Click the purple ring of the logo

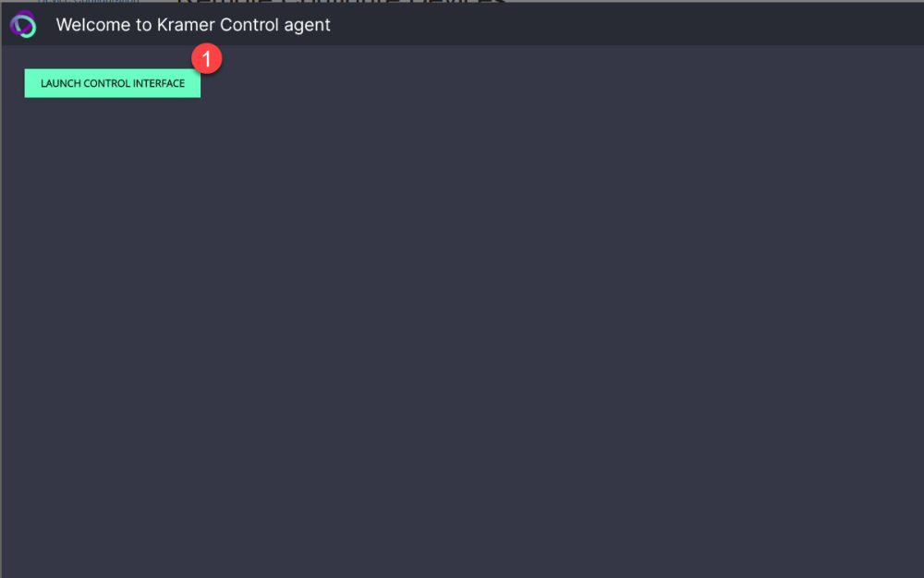(16, 20)
